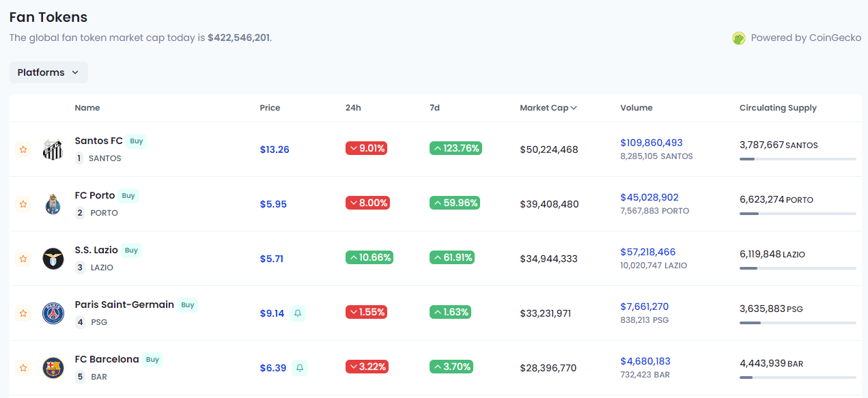Image resolution: width=868 pixels, height=398 pixels.
Task: Click the Paris Saint-Germain logo
Action: [53, 313]
